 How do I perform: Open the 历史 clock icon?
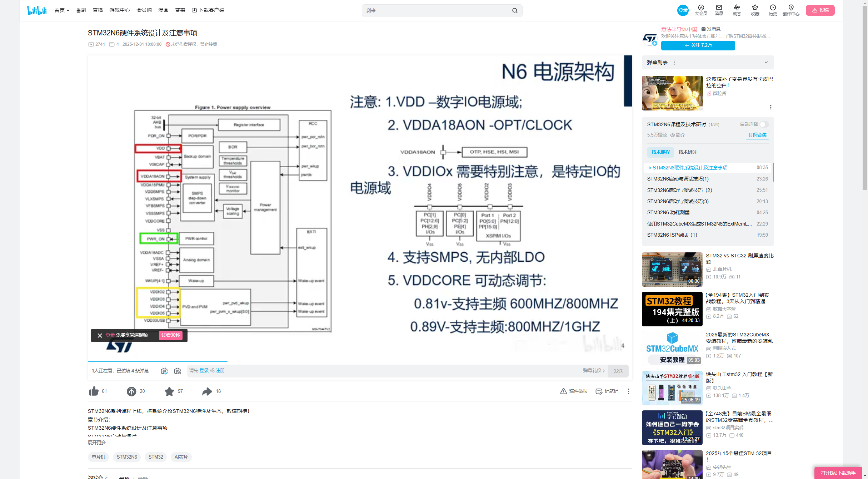(x=773, y=10)
